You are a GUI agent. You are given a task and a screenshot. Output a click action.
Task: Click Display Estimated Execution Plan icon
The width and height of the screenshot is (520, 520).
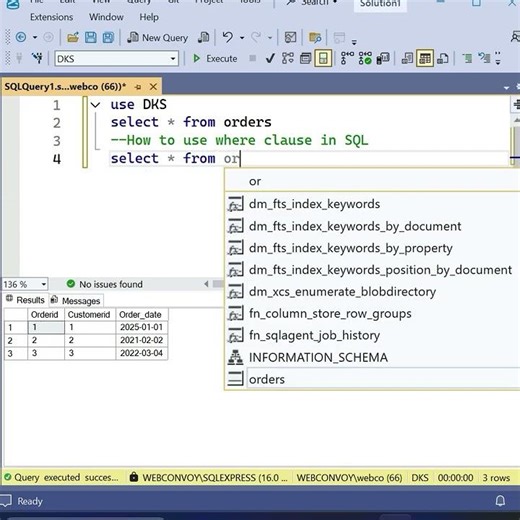(x=288, y=58)
